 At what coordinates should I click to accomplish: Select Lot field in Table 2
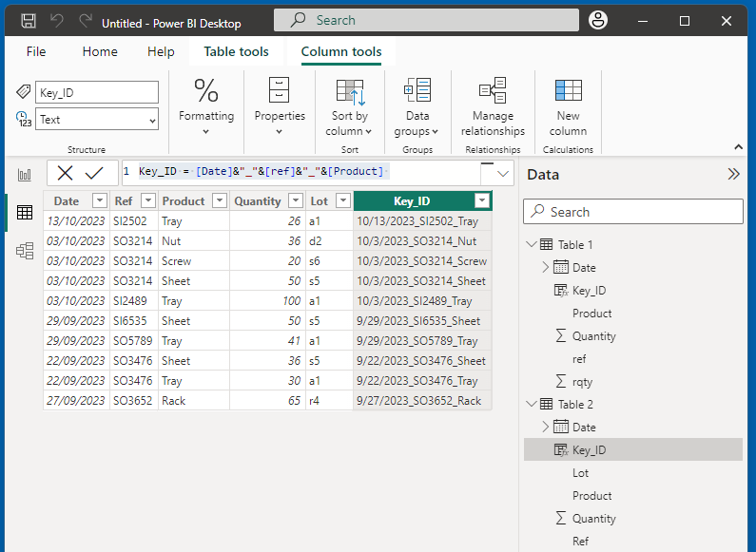coord(580,473)
